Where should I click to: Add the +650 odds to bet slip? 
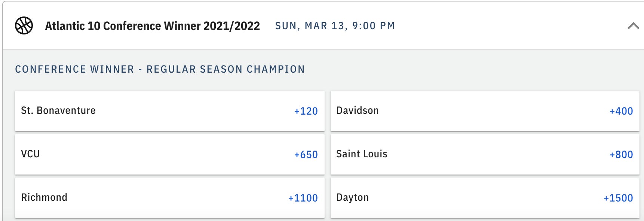click(306, 155)
